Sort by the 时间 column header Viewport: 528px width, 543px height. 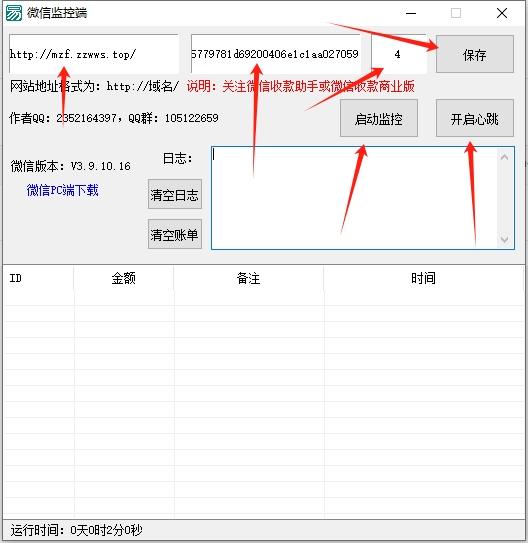click(x=423, y=278)
